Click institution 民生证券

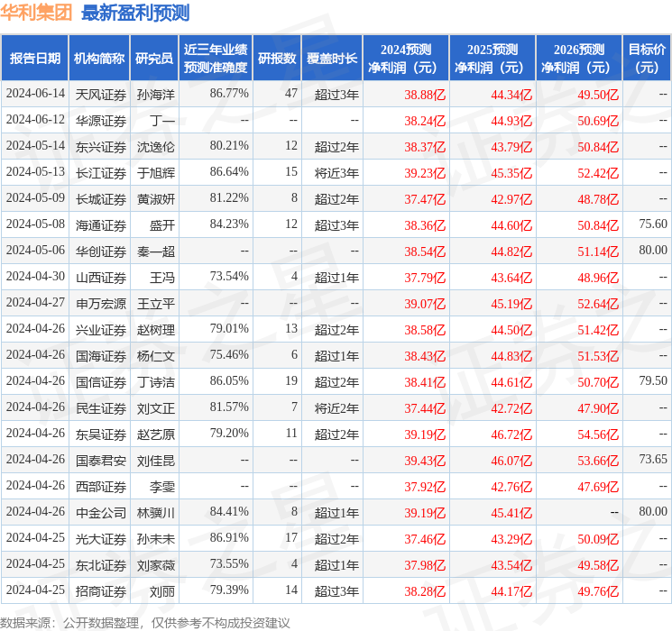click(101, 408)
